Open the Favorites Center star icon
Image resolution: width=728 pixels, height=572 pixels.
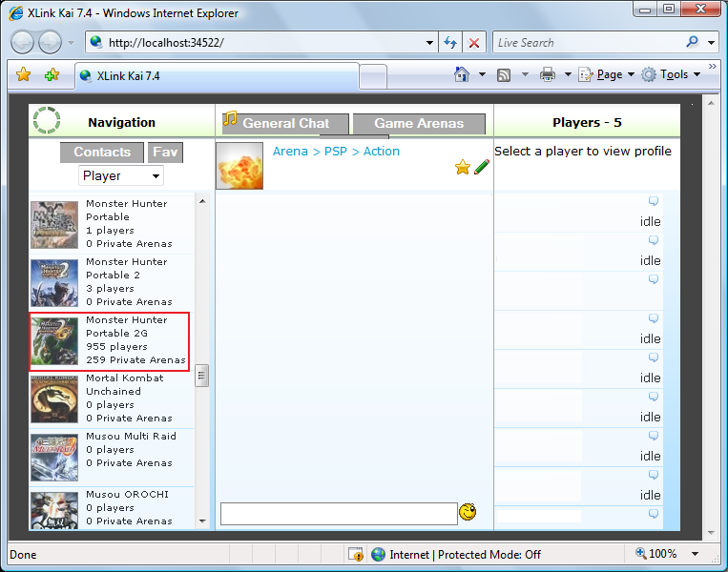coord(23,74)
